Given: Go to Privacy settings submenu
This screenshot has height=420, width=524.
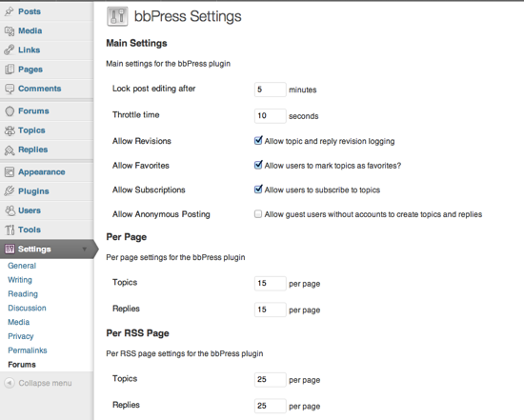Looking at the screenshot, I should coord(21,336).
